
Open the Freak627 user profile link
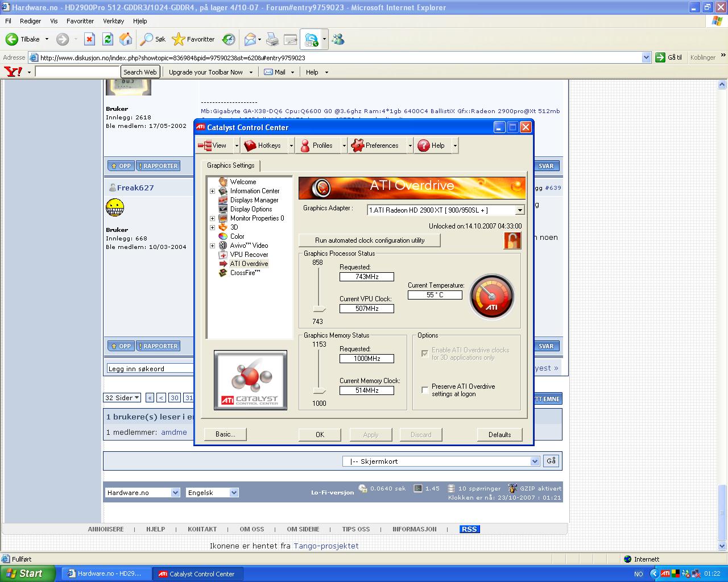click(x=135, y=188)
